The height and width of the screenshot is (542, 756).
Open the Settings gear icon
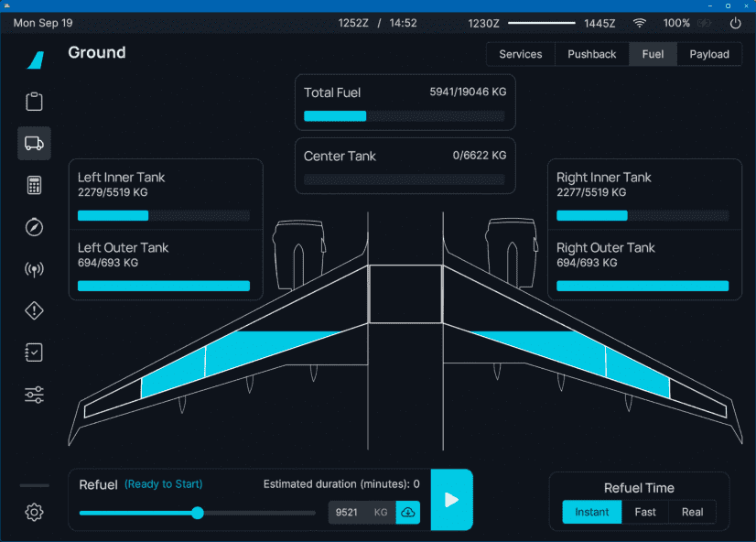coord(34,512)
